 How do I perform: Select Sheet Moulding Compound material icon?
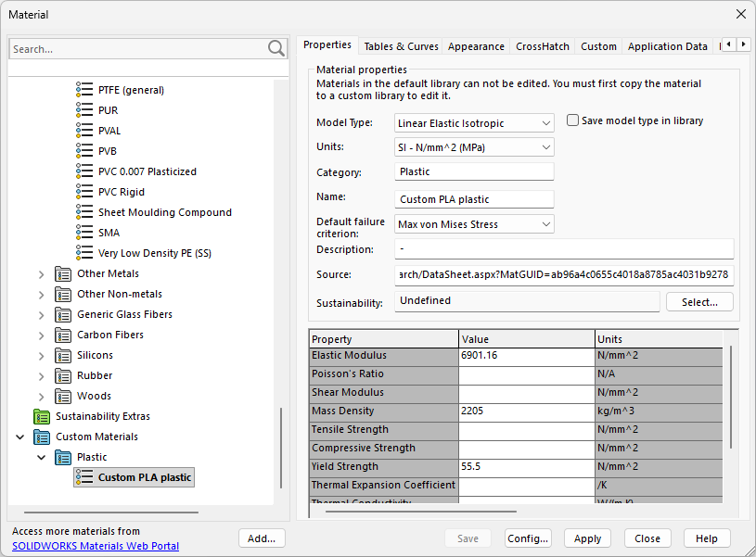pyautogui.click(x=84, y=212)
